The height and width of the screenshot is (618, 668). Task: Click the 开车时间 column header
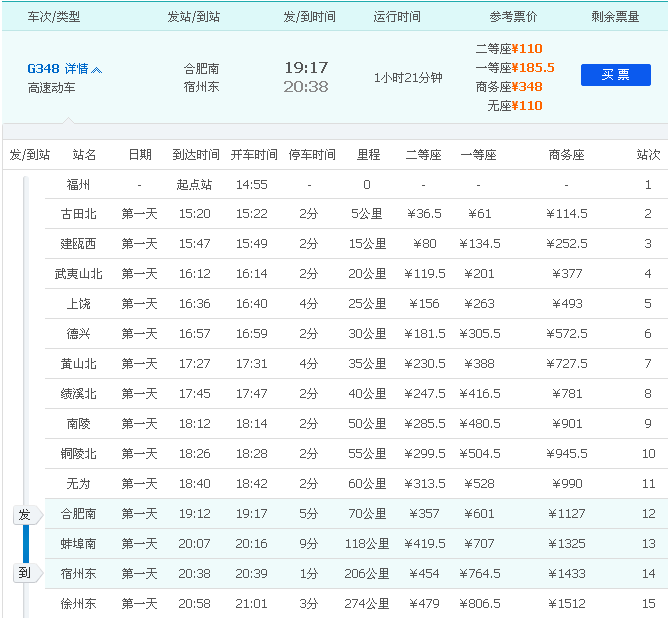(254, 154)
